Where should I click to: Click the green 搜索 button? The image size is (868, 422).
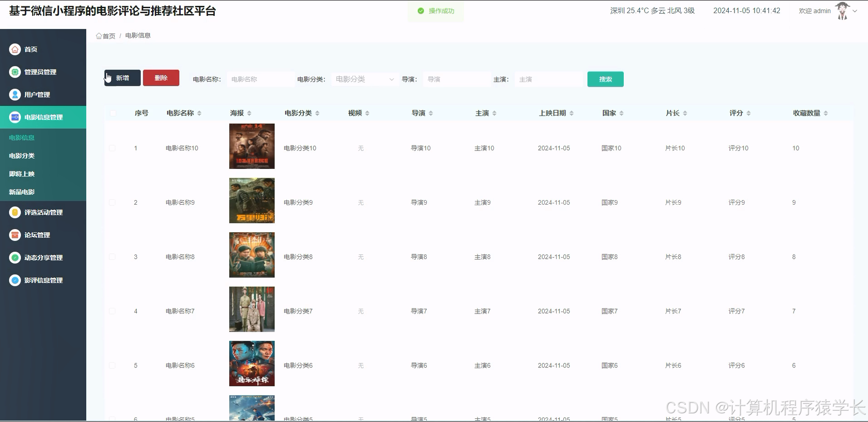[x=605, y=79]
